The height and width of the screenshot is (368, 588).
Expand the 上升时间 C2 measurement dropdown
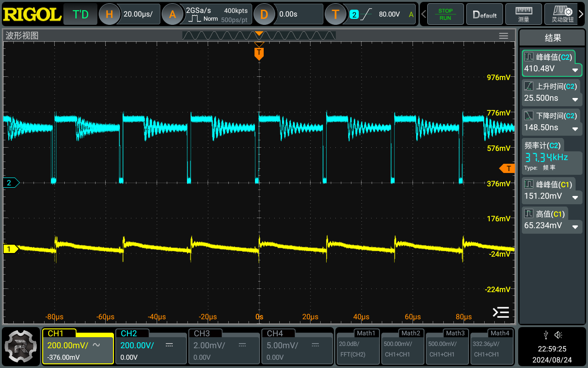click(x=575, y=99)
